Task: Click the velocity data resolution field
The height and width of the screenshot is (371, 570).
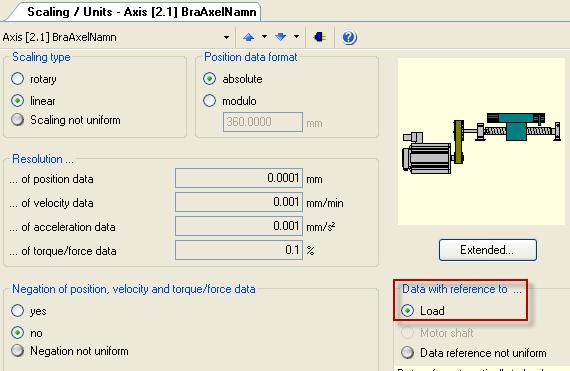Action: tap(239, 202)
